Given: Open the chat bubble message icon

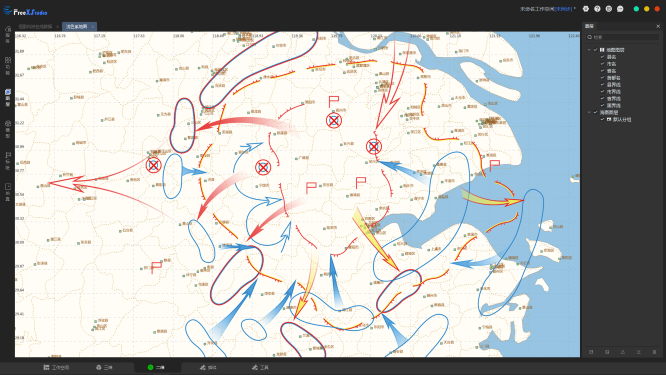Looking at the screenshot, I should point(620,8).
